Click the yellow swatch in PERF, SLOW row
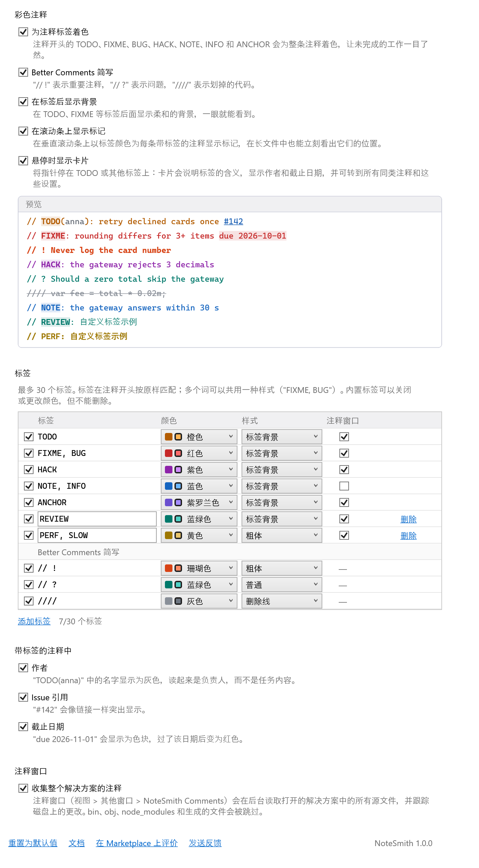This screenshot has height=868, width=479. click(x=169, y=535)
